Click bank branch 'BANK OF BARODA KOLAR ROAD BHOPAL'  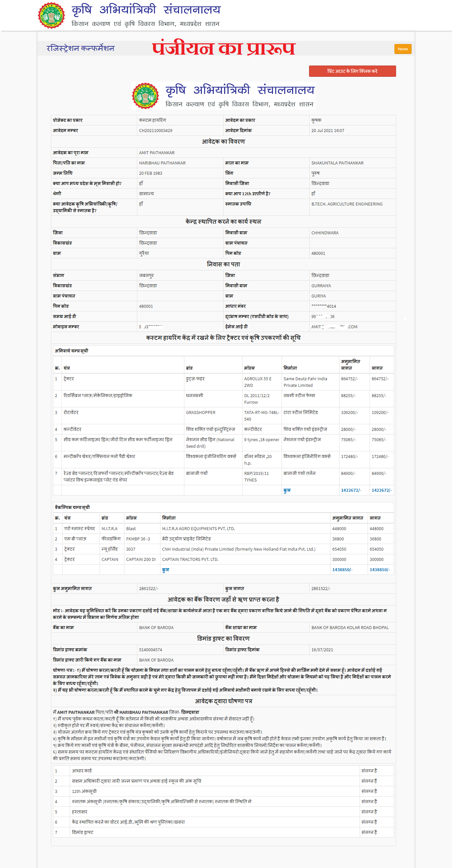pos(350,628)
